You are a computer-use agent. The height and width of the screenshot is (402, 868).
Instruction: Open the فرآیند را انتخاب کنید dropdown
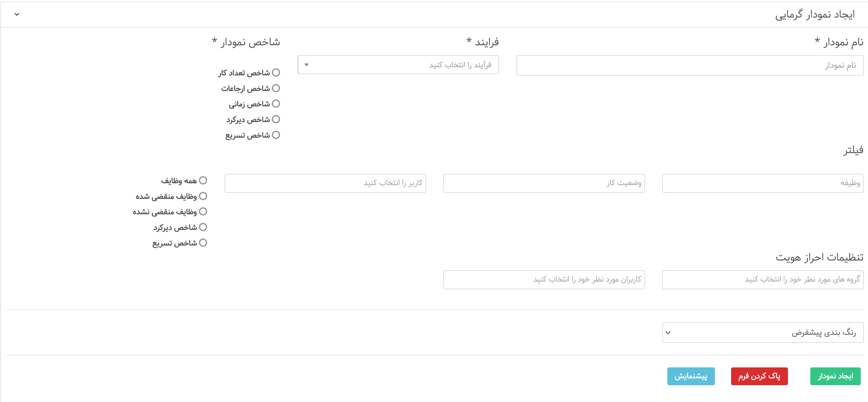tap(398, 65)
